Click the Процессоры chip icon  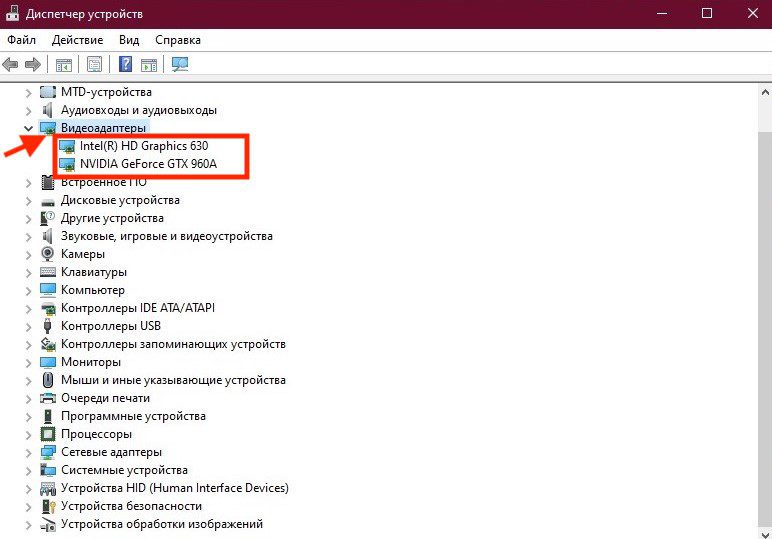pyautogui.click(x=48, y=434)
